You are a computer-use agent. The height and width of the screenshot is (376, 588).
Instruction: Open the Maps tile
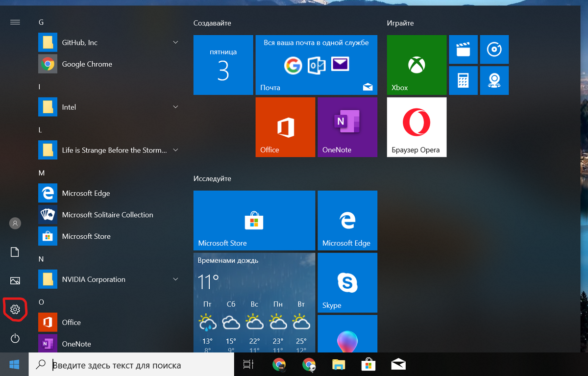coord(494,80)
